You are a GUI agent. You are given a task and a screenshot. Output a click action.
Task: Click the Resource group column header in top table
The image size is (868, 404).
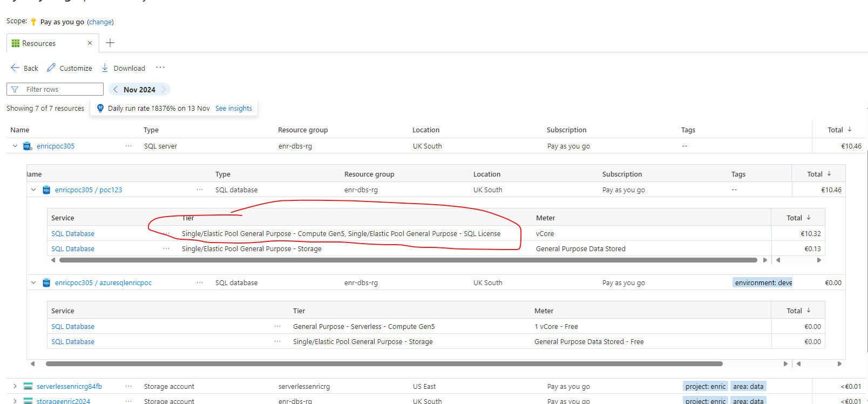pos(303,130)
